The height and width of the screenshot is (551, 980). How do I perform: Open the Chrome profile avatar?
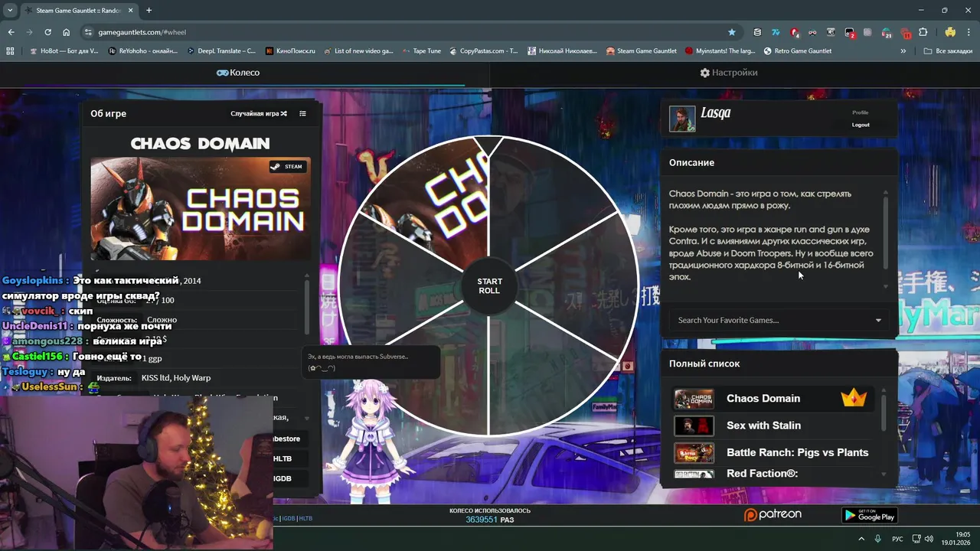[x=950, y=32]
